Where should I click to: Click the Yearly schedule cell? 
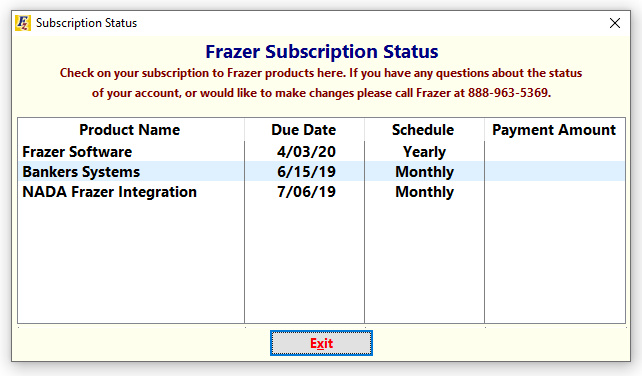coord(424,152)
